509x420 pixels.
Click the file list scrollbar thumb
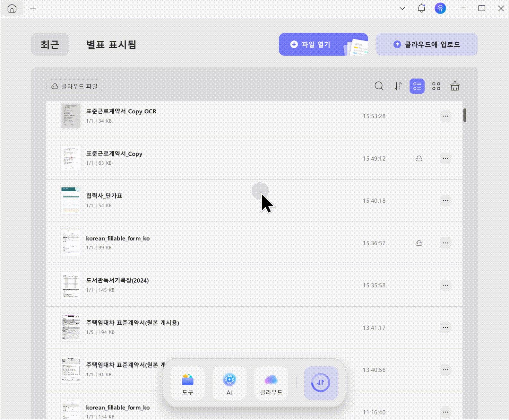point(465,115)
